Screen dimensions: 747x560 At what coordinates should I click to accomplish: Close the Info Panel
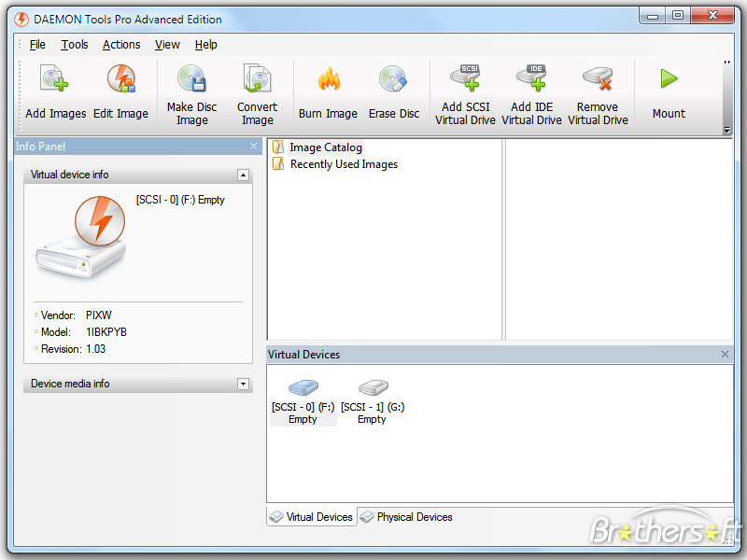coord(253,147)
